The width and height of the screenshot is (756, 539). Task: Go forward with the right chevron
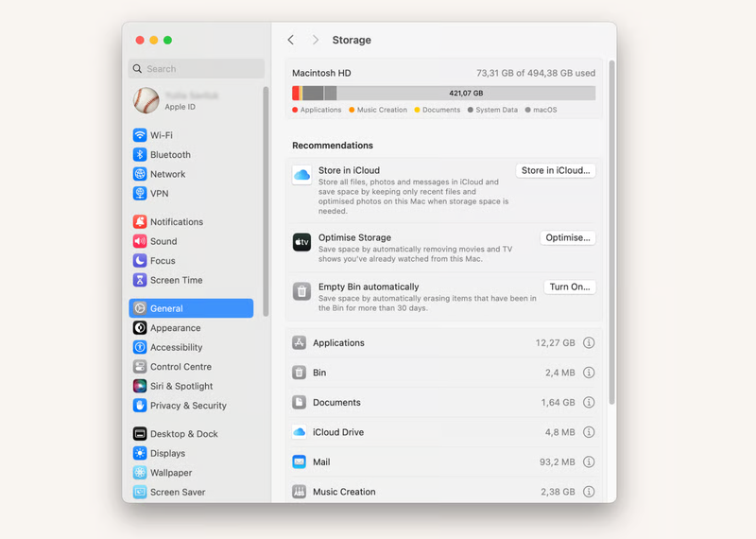pos(316,40)
